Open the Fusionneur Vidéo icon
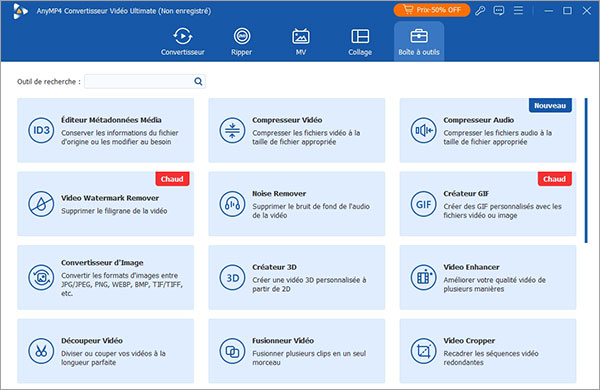This screenshot has width=600, height=390. [x=232, y=351]
